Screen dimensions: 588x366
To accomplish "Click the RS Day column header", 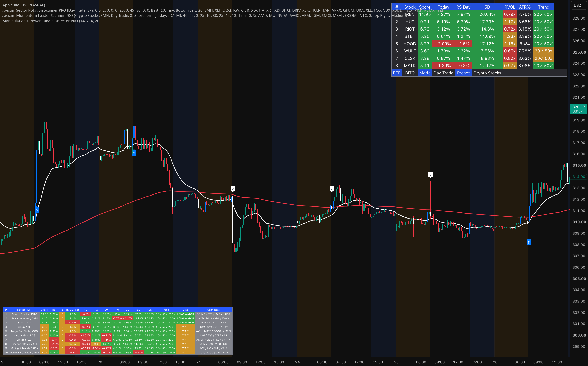I will 463,7.
